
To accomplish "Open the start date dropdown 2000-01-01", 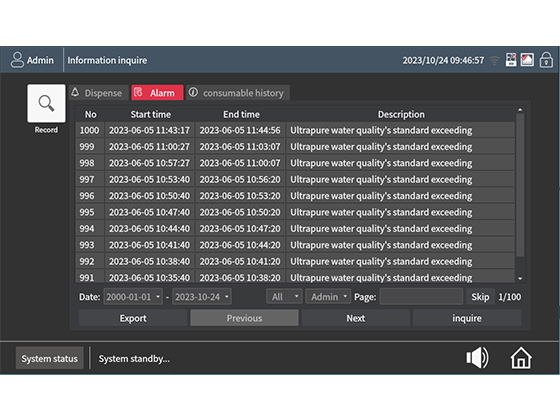I will tap(133, 297).
